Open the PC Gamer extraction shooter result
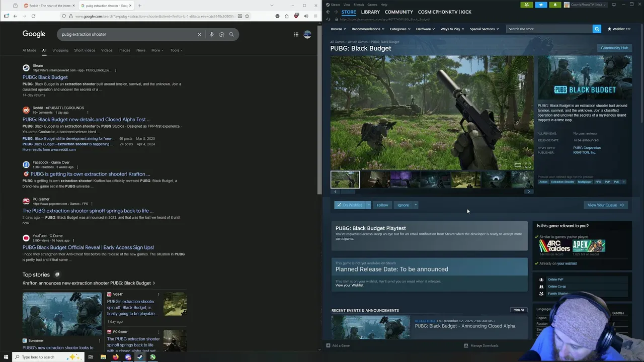Image resolution: width=644 pixels, height=362 pixels. [88, 211]
